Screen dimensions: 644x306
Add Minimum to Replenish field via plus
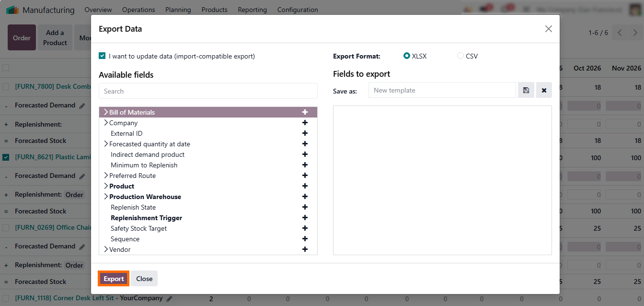click(305, 165)
